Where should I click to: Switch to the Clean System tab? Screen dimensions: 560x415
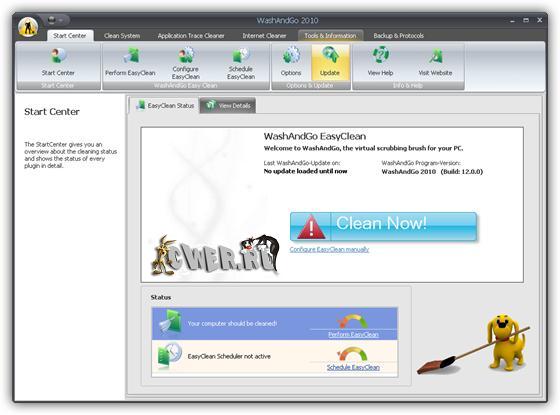pos(122,36)
